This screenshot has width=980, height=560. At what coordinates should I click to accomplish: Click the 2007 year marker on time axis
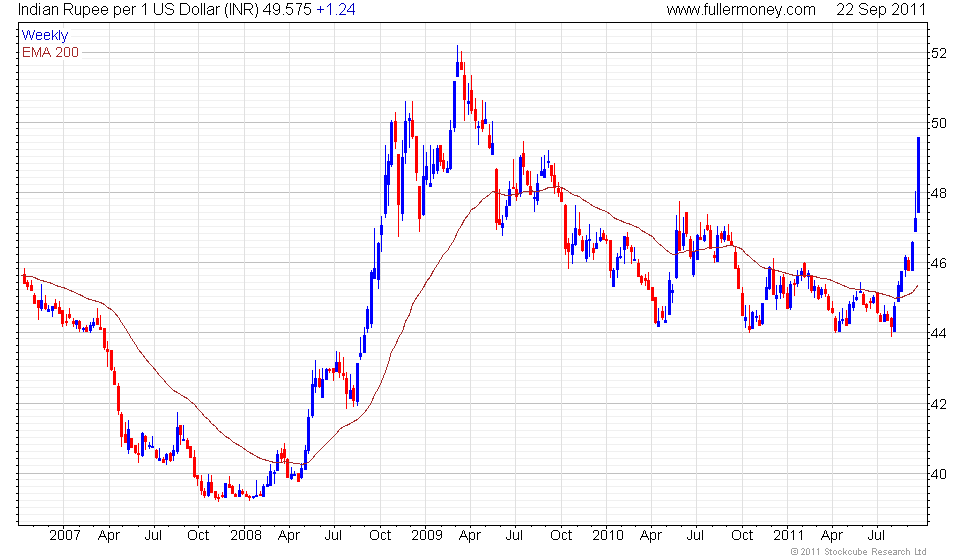[65, 535]
